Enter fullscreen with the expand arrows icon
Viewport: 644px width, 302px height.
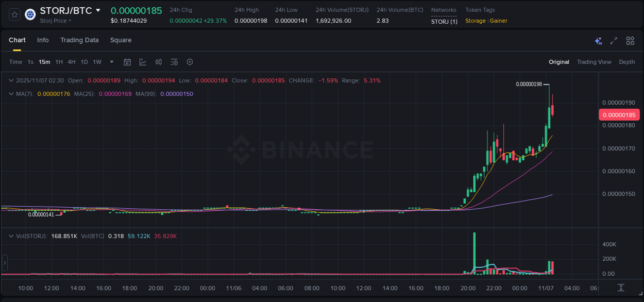pyautogui.click(x=614, y=40)
